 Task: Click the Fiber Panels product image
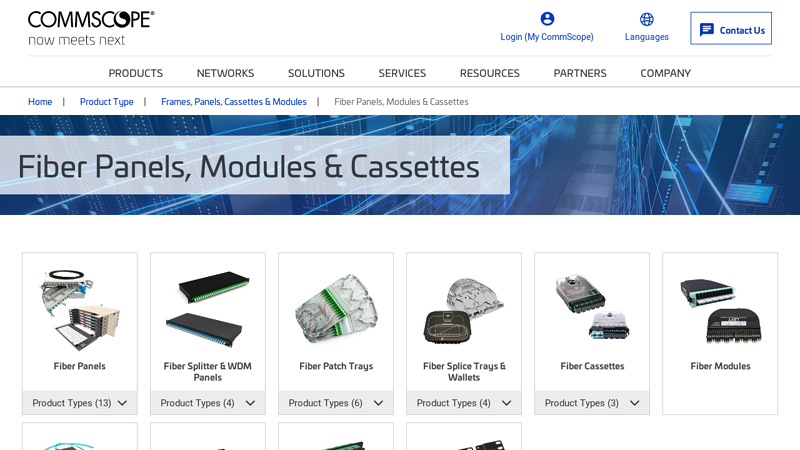pos(80,310)
